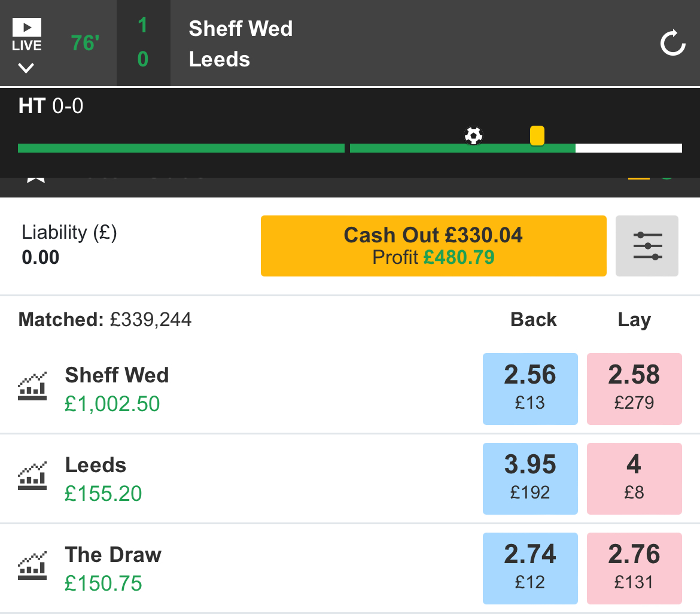Image resolution: width=700 pixels, height=614 pixels.
Task: Back The Draw at 2.74
Action: (530, 569)
